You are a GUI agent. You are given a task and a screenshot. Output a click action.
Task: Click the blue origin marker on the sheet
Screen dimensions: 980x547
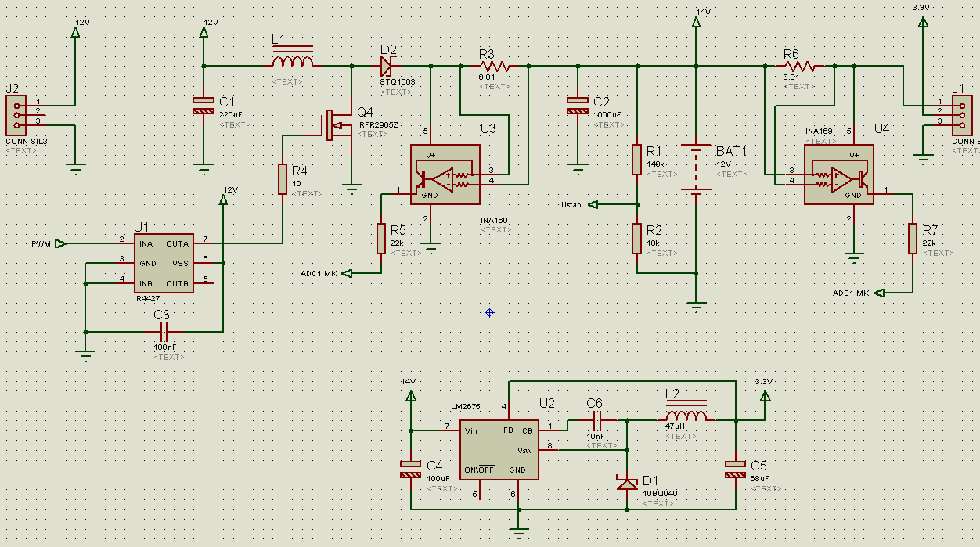click(490, 312)
